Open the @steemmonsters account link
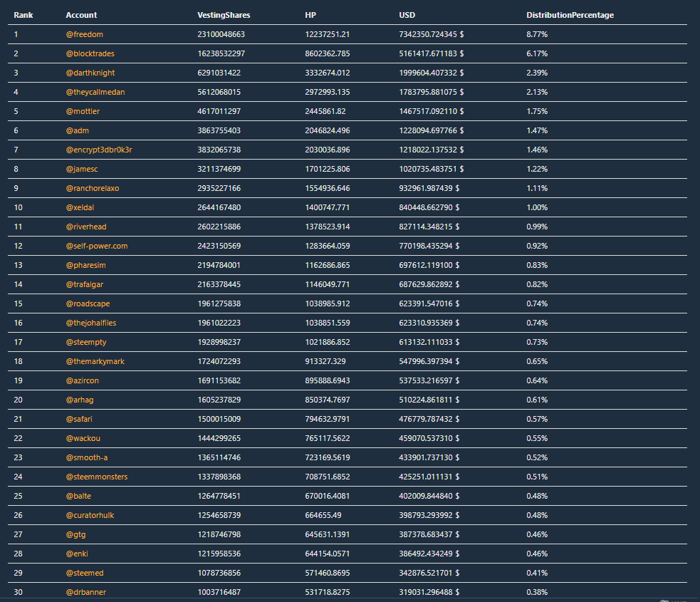This screenshot has height=602, width=700. (97, 476)
